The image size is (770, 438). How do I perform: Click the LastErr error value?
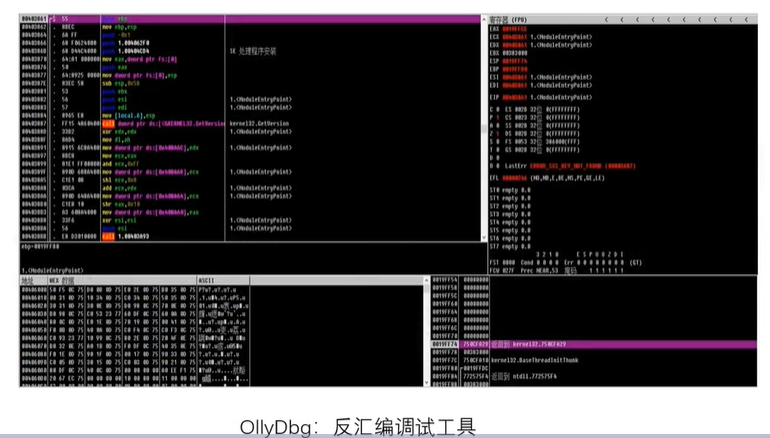pyautogui.click(x=582, y=166)
